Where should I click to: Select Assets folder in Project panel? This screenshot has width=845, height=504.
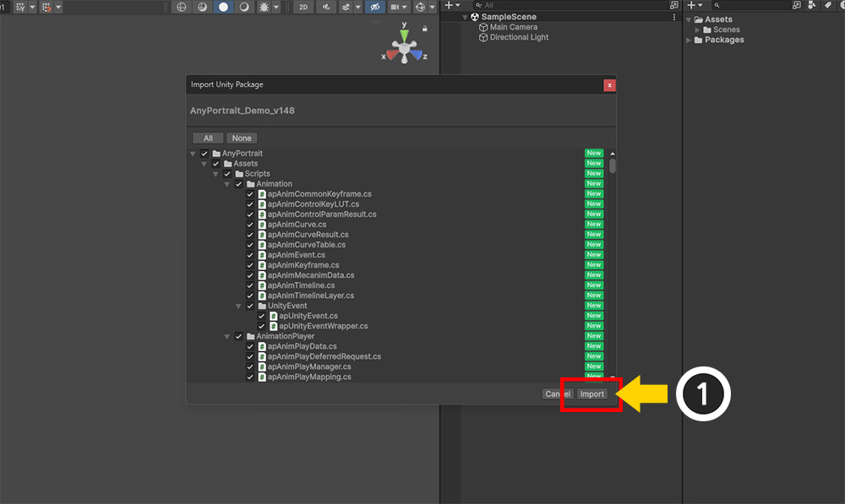(718, 19)
